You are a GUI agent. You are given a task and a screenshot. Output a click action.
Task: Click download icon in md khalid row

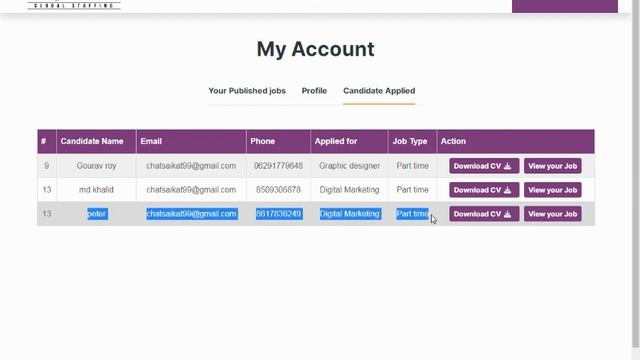coord(507,190)
